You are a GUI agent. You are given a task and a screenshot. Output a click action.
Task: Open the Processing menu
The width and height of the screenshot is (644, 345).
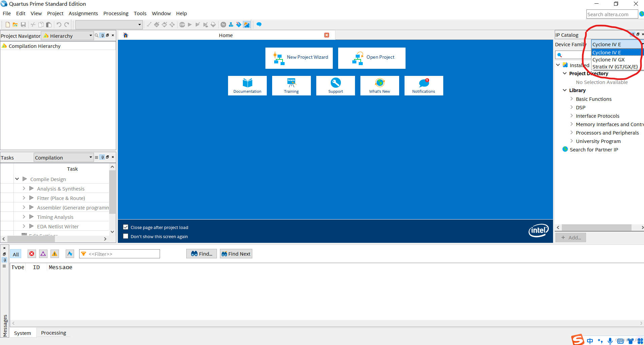tap(116, 13)
